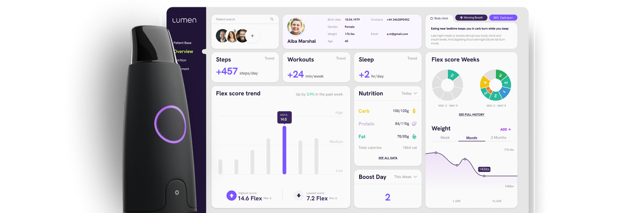The width and height of the screenshot is (644, 213).
Task: Click the '1864 cal' total calories value
Action: 410,147
